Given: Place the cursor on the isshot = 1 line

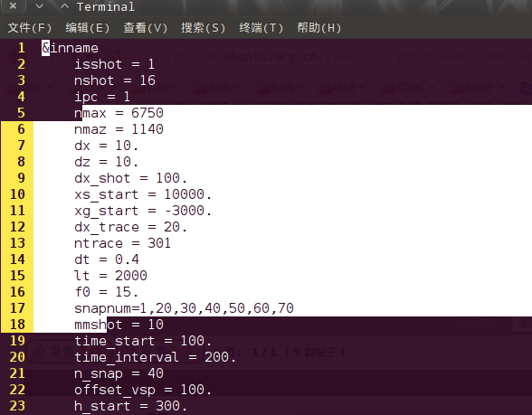Looking at the screenshot, I should (114, 64).
